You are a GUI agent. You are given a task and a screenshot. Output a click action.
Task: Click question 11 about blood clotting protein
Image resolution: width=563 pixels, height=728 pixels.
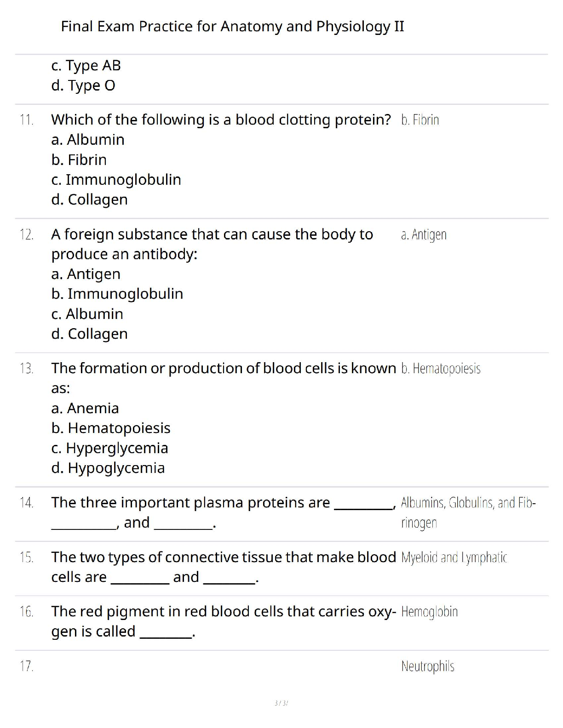point(221,119)
